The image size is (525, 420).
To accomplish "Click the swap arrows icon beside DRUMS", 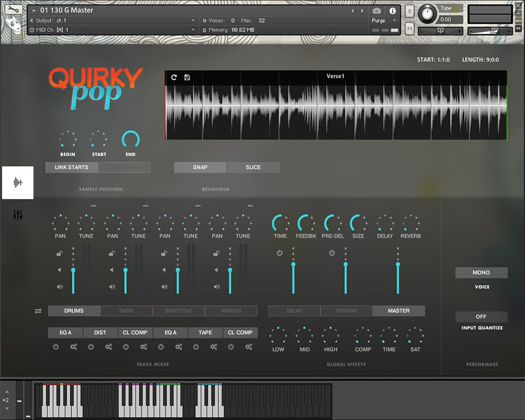I will tap(38, 311).
